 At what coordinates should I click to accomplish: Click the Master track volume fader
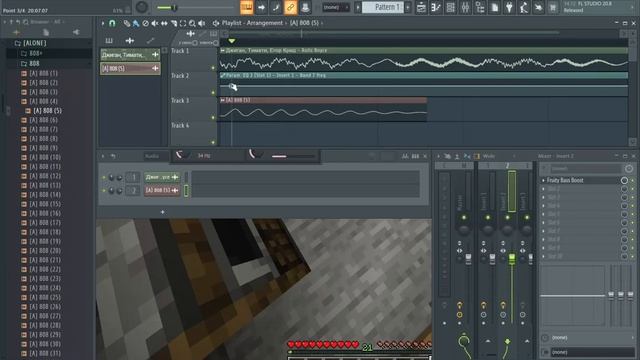tap(468, 258)
